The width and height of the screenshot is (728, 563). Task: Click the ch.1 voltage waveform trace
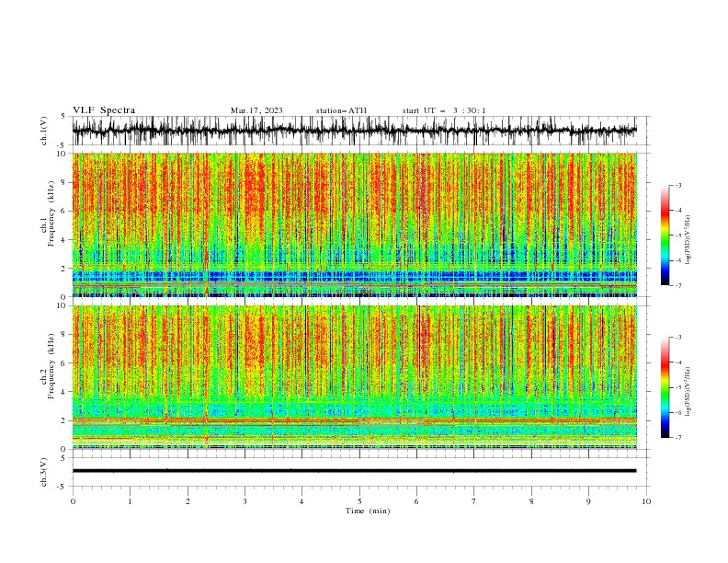[354, 131]
